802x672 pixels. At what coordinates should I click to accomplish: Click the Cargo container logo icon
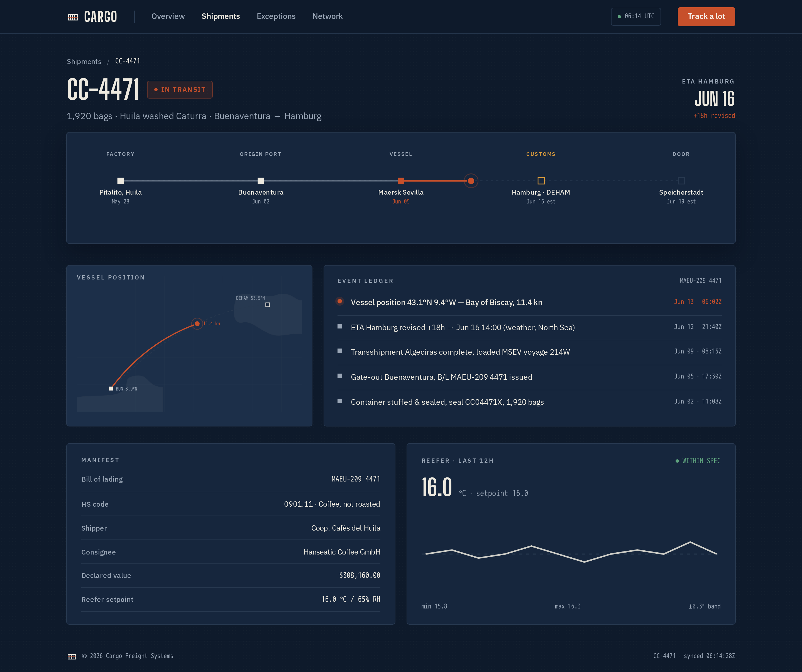[x=73, y=17]
